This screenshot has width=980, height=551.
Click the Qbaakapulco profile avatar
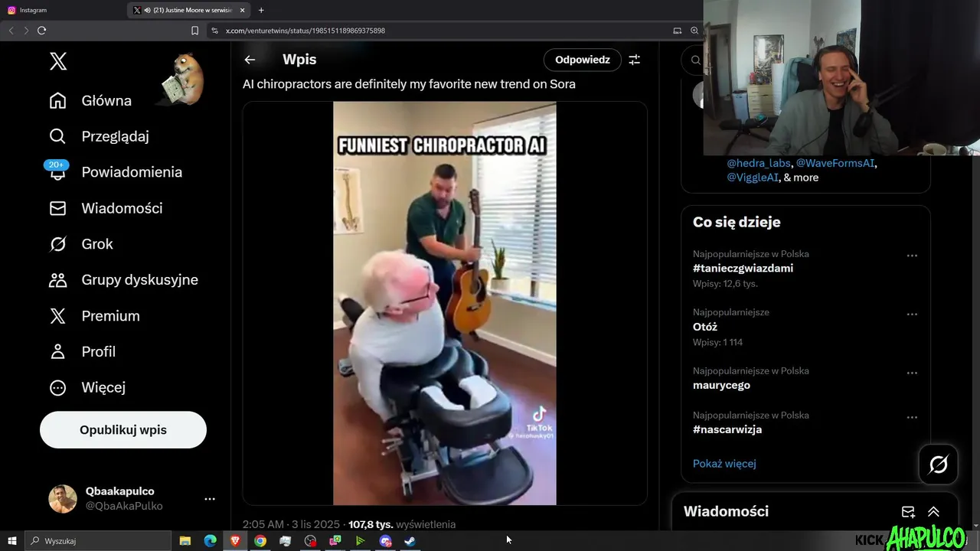point(63,499)
